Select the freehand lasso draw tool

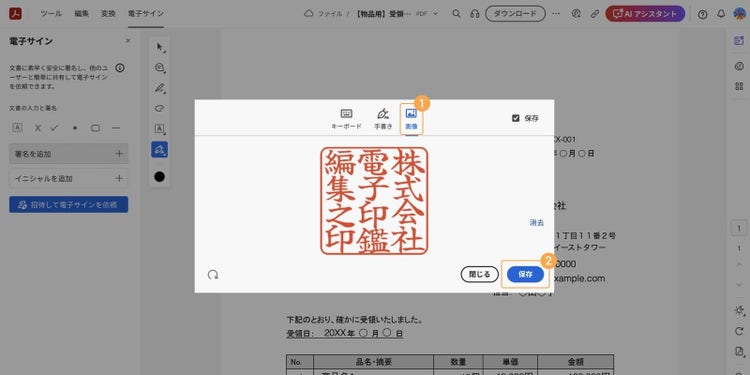pyautogui.click(x=160, y=109)
